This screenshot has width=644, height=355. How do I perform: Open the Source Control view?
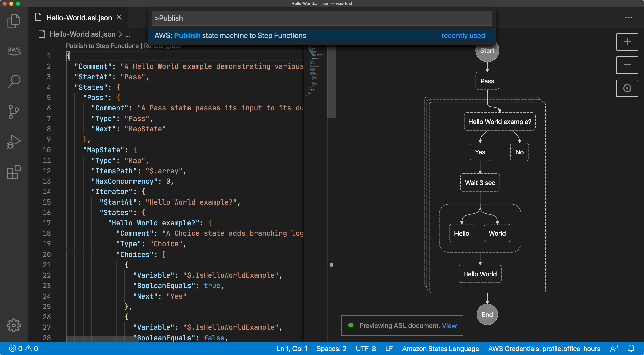(x=14, y=112)
